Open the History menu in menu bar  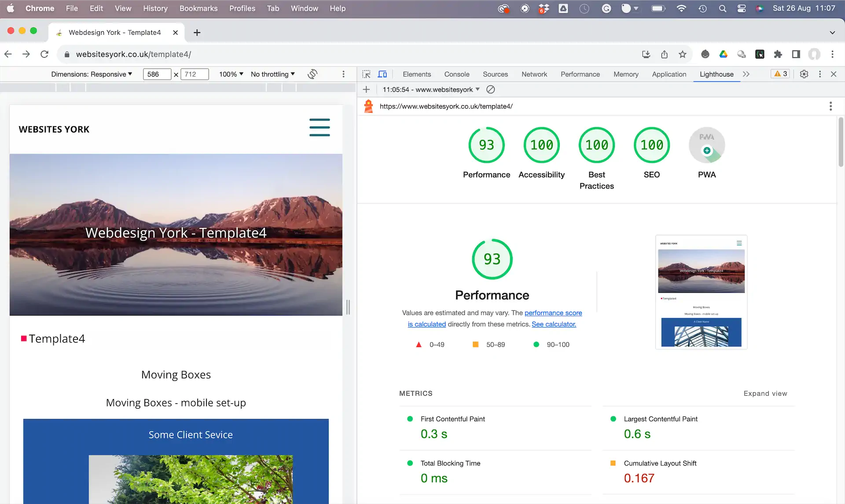155,8
